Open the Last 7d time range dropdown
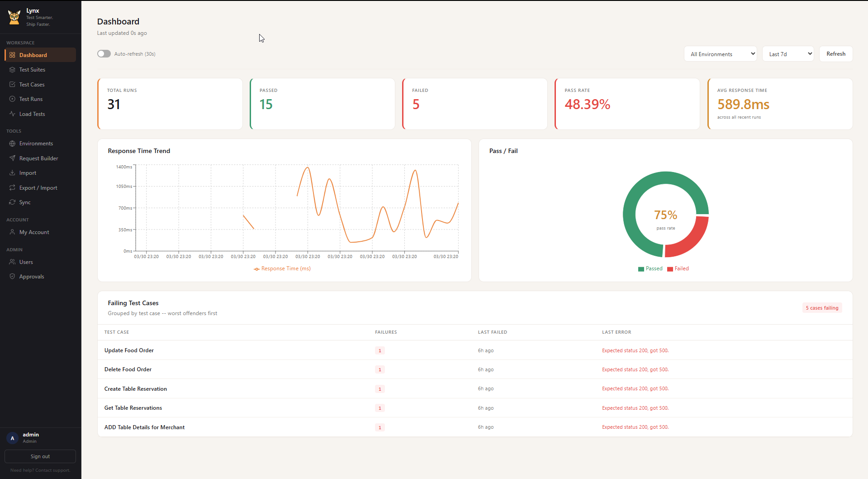Screen dimensions: 868x479 (788, 53)
